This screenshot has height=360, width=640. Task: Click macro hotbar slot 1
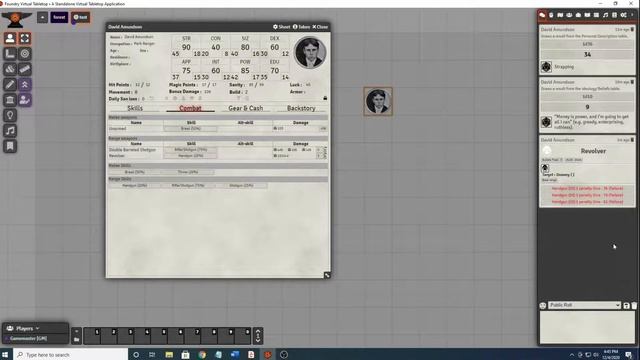pos(92,336)
